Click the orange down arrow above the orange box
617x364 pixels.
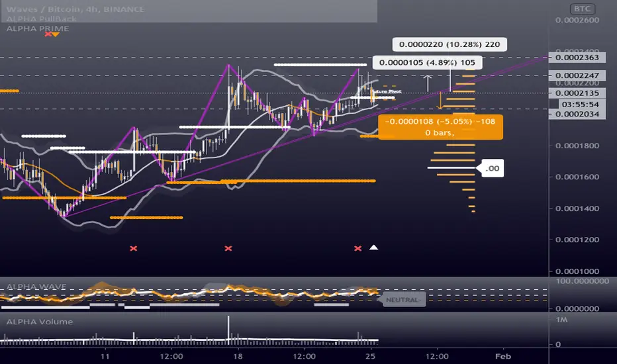(x=440, y=101)
